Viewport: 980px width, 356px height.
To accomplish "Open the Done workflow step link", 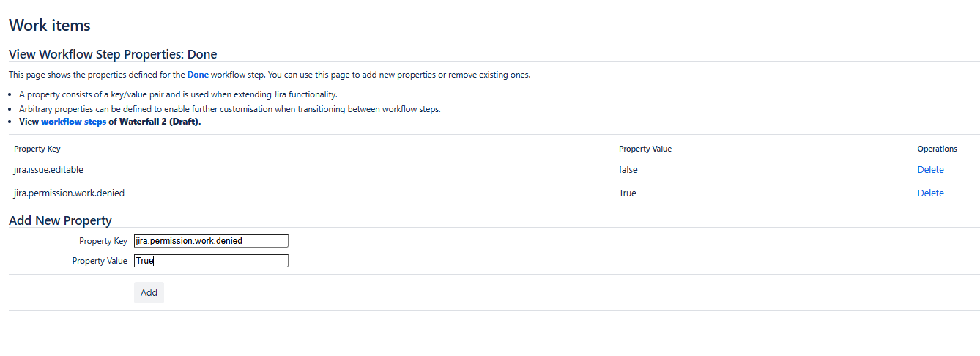I will tap(198, 75).
